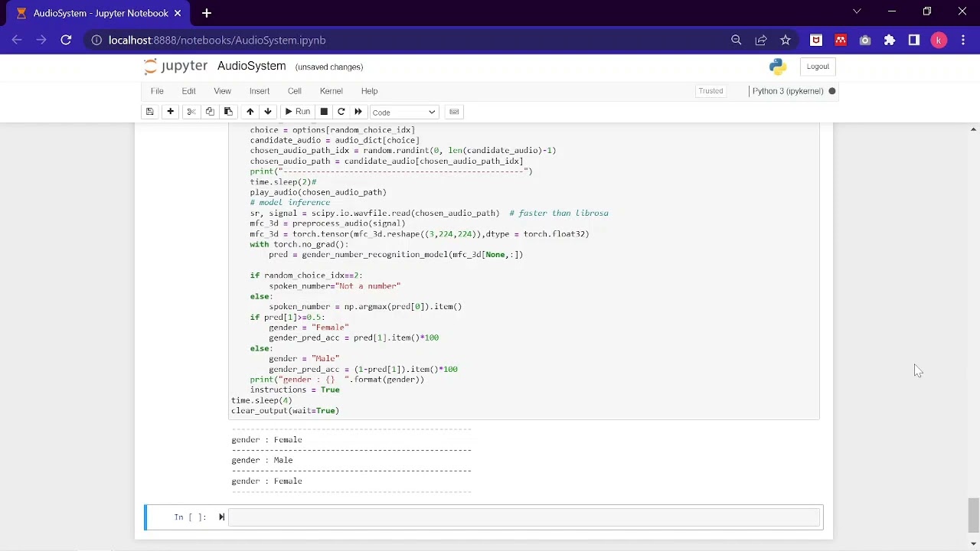
Task: Open browser zoom magnifier icon
Action: (736, 40)
